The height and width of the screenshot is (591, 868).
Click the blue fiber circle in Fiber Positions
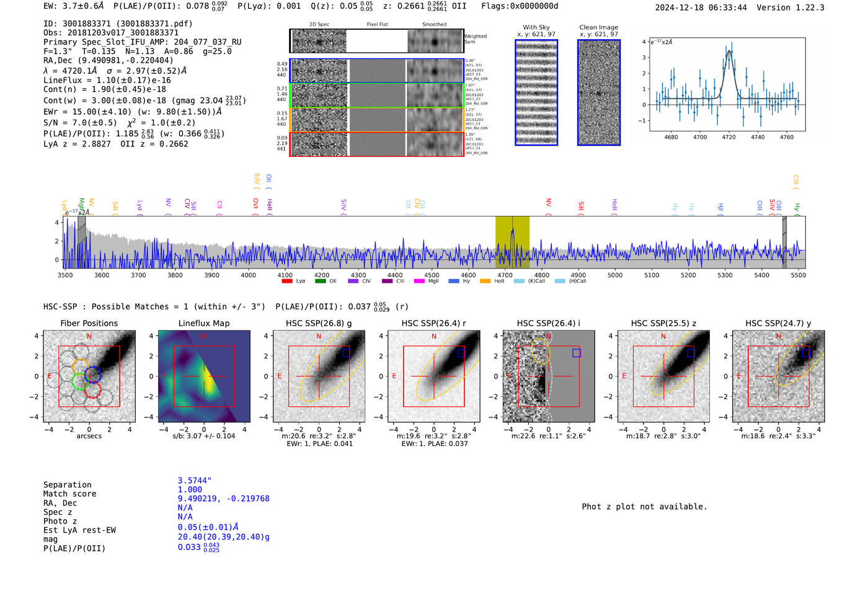(x=93, y=375)
